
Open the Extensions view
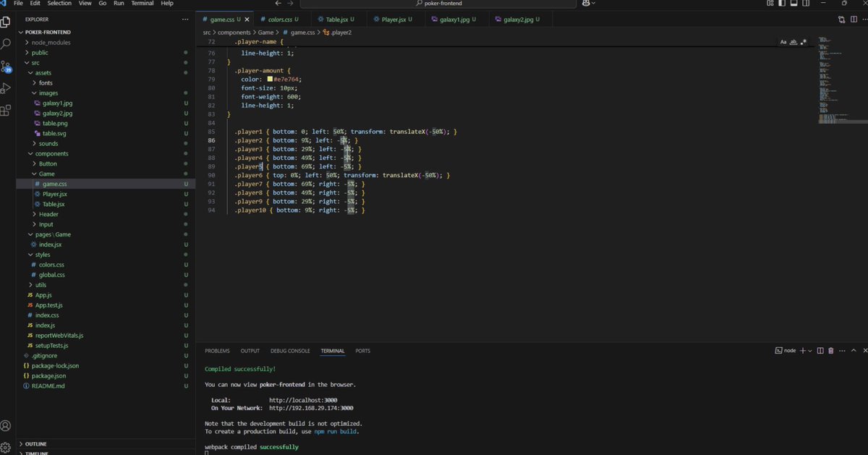point(6,111)
